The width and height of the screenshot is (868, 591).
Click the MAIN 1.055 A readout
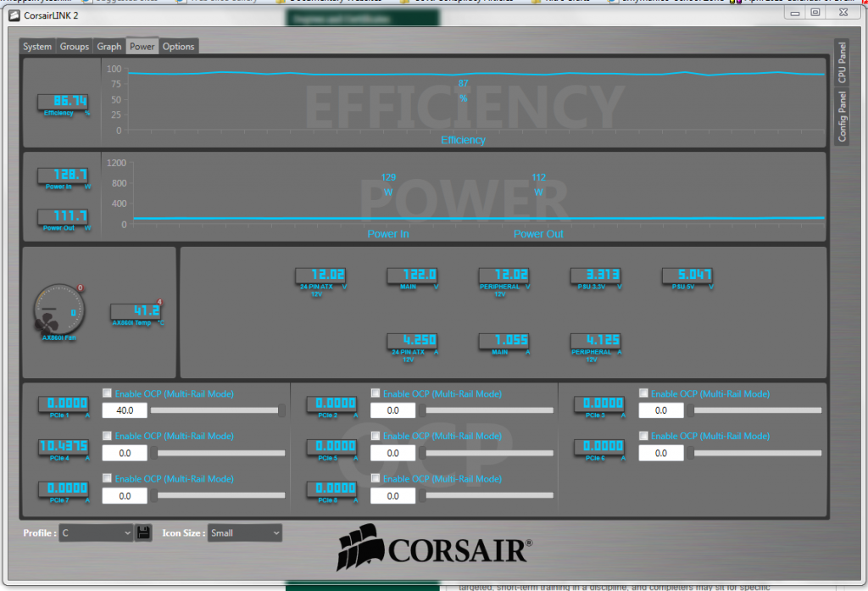[x=504, y=341]
